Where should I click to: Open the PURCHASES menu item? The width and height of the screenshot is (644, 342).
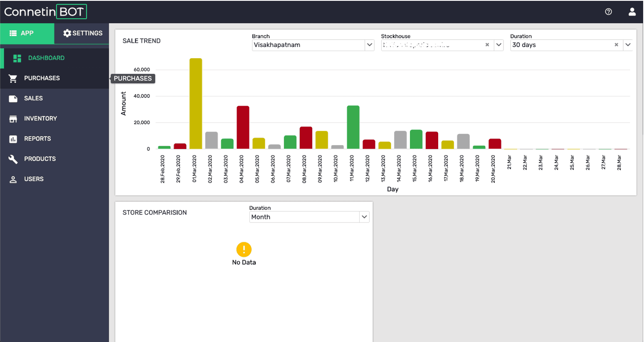coord(54,78)
